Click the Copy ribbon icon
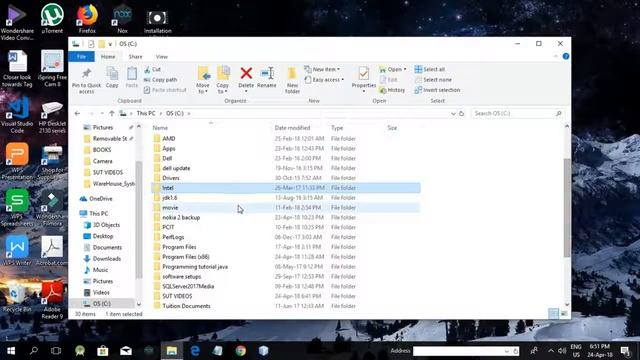The width and height of the screenshot is (640, 360). click(112, 74)
